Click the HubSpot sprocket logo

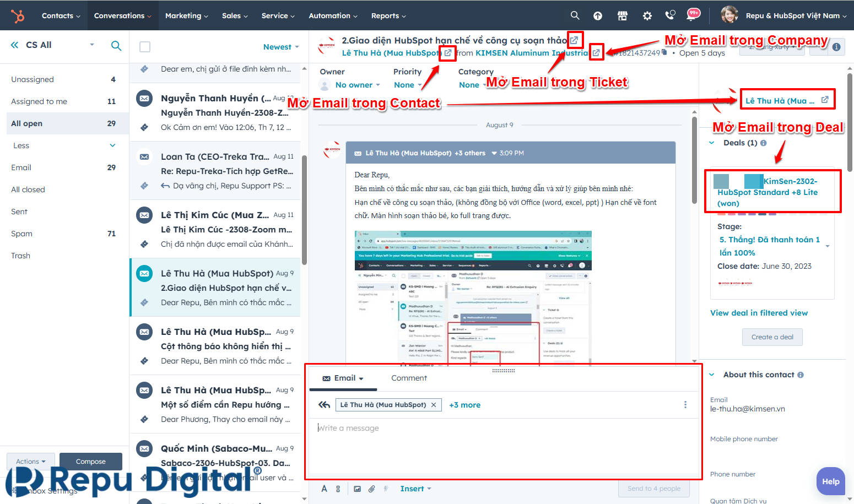[18, 16]
